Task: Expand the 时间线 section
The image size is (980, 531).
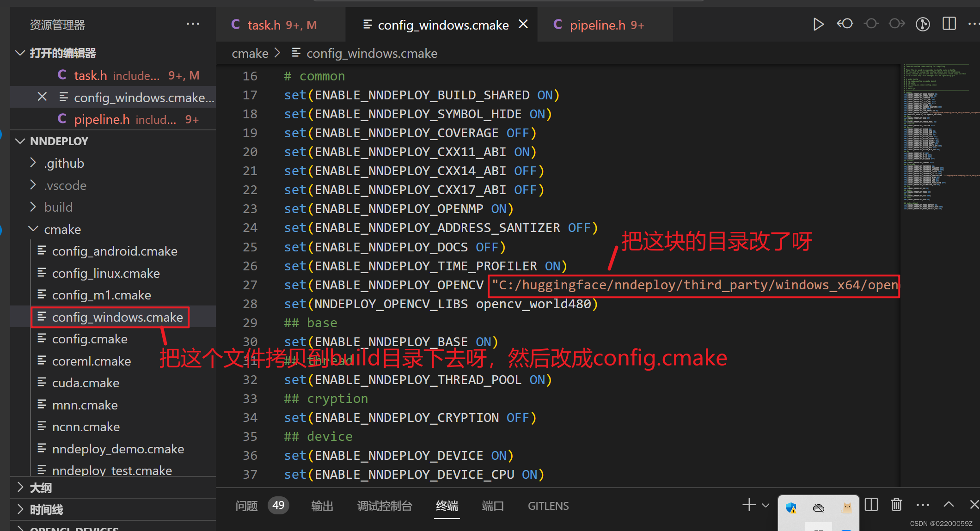Action: (20, 509)
